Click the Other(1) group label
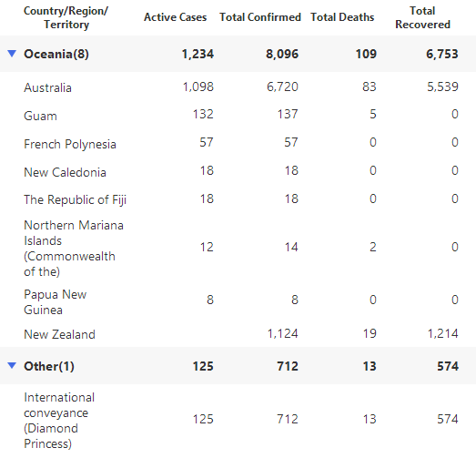 (x=49, y=366)
